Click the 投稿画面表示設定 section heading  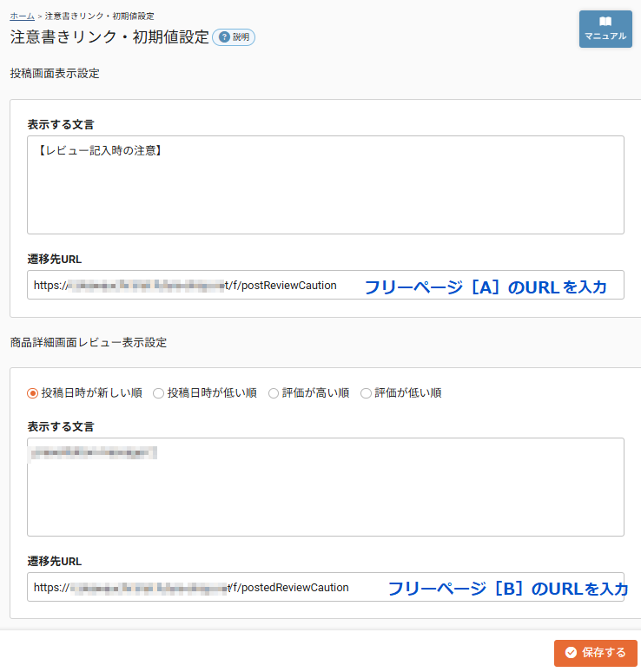coord(55,74)
